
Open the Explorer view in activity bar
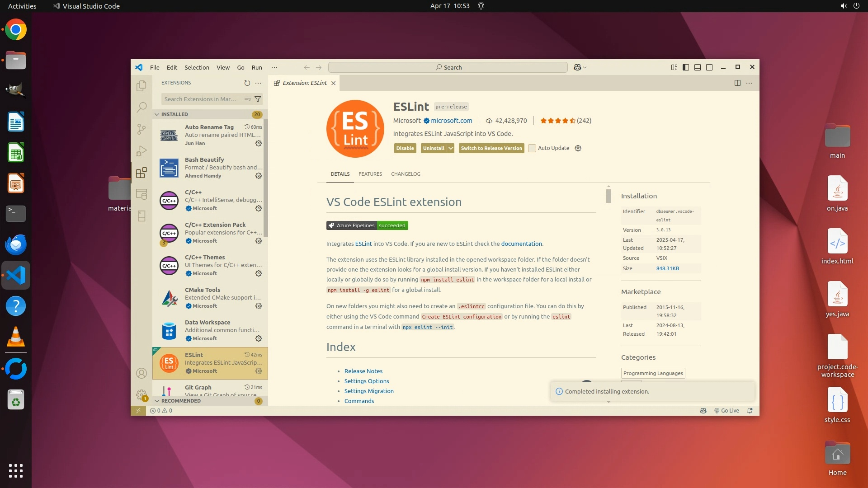pyautogui.click(x=142, y=85)
